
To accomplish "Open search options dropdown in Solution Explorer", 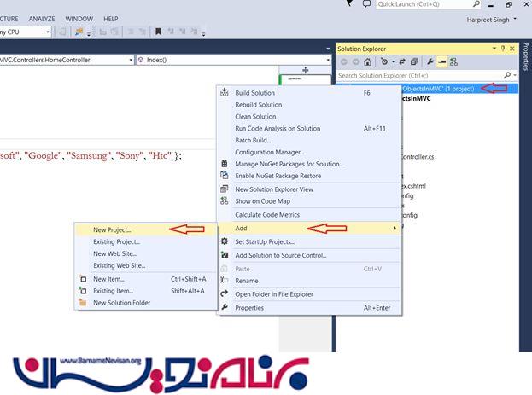I will coord(515,75).
